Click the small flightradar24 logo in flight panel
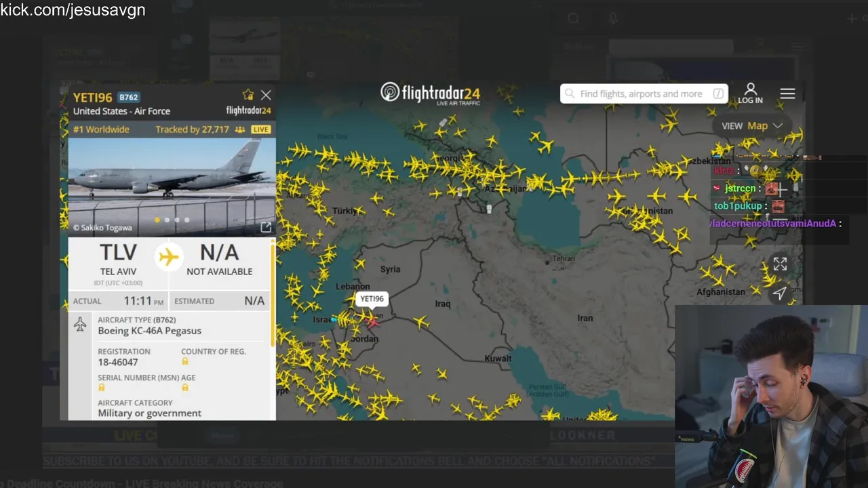Screen dimensions: 868x488 248,110
